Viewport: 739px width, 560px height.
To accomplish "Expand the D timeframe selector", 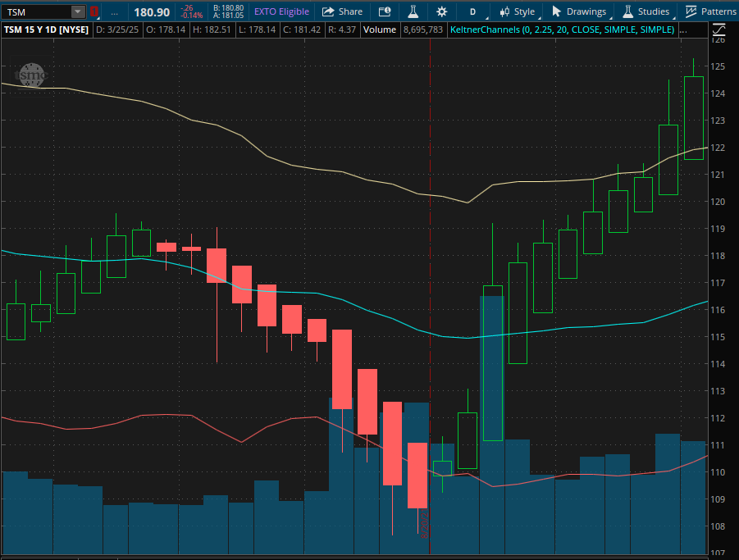I will pos(472,11).
